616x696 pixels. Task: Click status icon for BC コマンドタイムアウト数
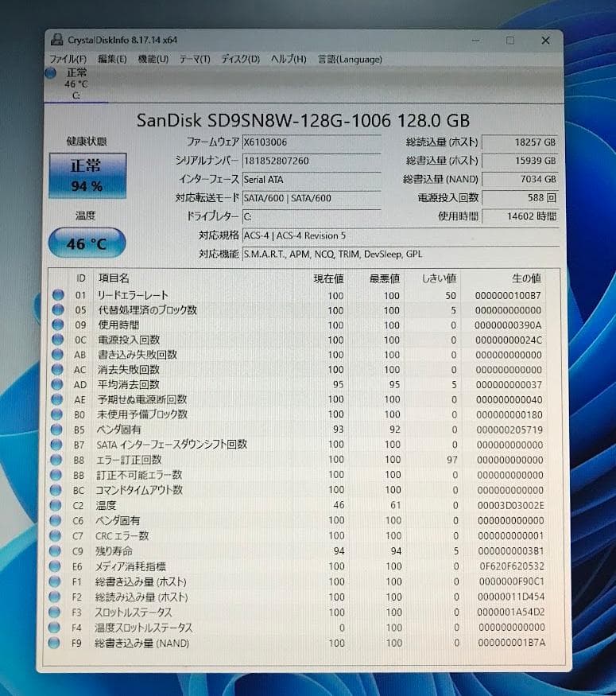point(56,490)
